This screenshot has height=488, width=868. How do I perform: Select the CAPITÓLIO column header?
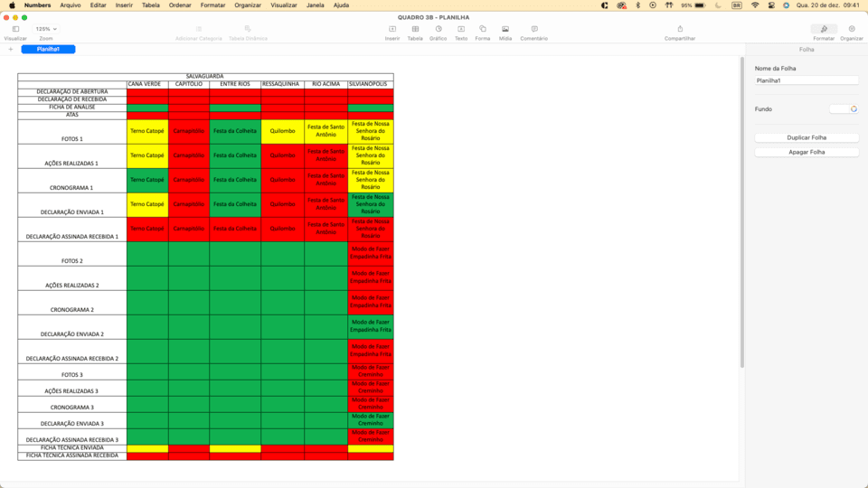(x=189, y=84)
